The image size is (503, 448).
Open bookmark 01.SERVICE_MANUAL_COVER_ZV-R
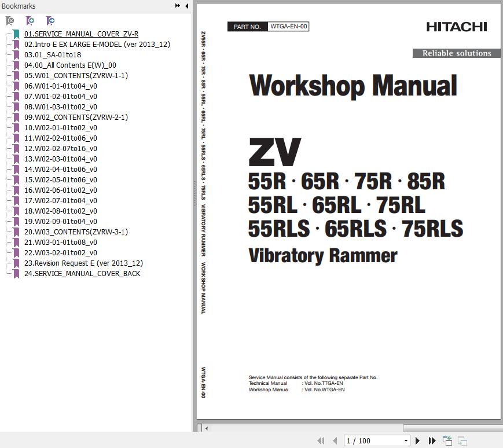[81, 34]
